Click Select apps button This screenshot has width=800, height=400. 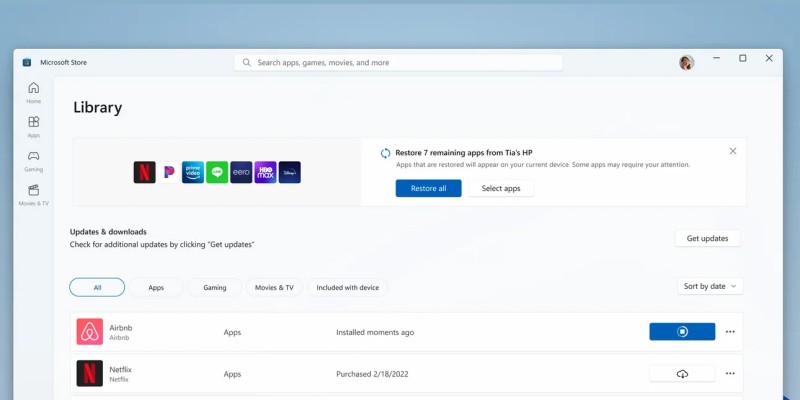click(501, 188)
